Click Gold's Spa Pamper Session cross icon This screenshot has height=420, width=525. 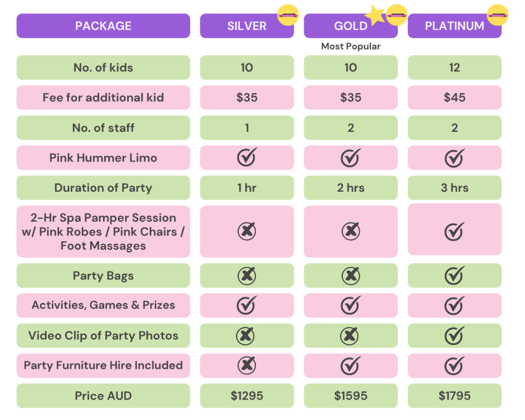[351, 231]
